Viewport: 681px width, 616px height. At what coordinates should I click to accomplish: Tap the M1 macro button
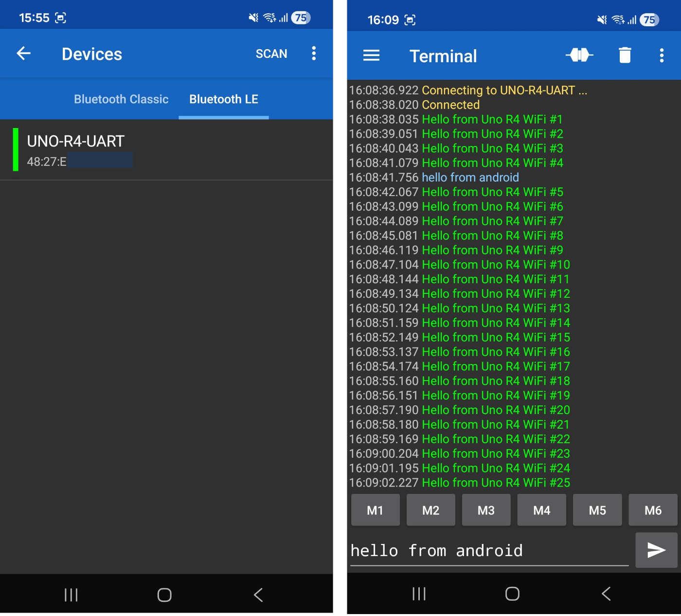[x=375, y=510]
